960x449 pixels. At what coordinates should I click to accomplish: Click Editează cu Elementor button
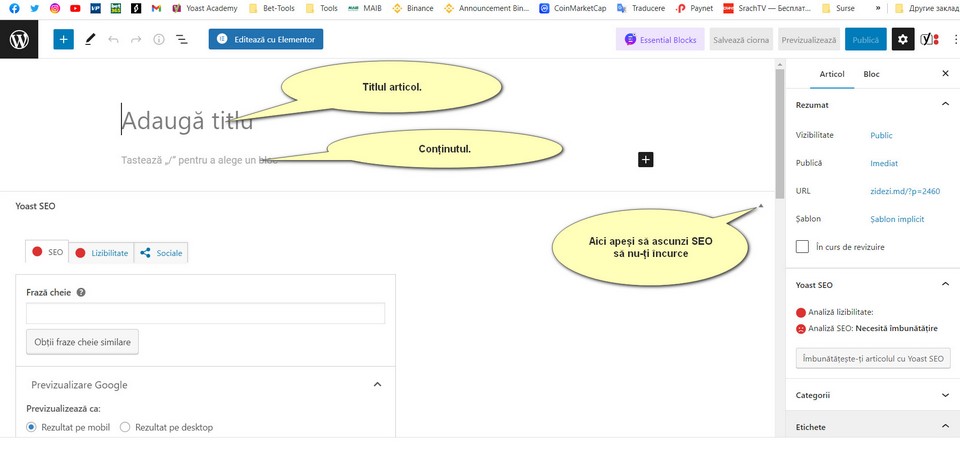point(266,40)
